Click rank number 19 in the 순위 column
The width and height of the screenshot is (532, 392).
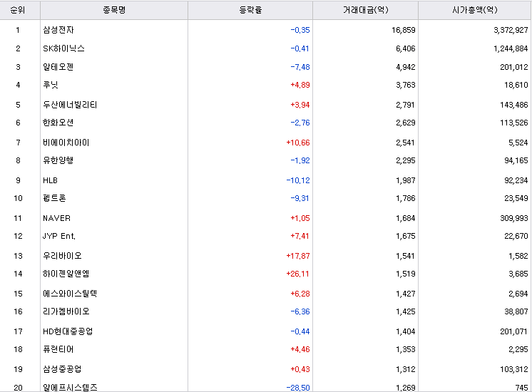pos(18,369)
